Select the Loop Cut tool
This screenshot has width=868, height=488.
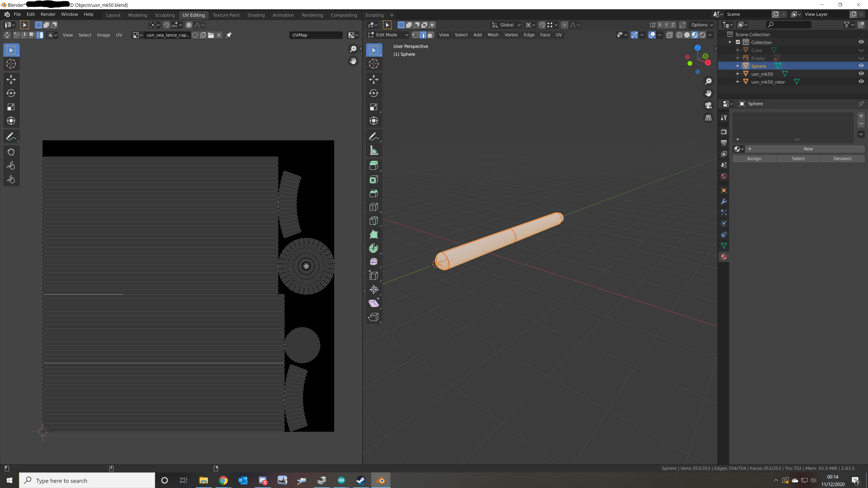click(x=374, y=207)
